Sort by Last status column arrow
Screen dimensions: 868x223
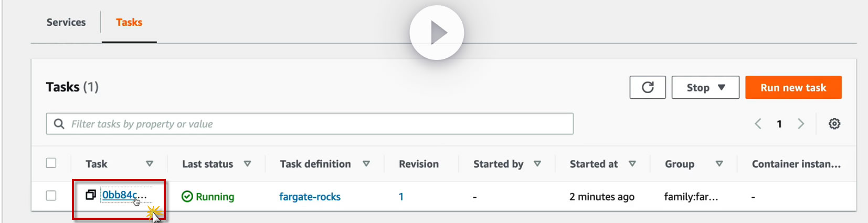[x=247, y=164]
